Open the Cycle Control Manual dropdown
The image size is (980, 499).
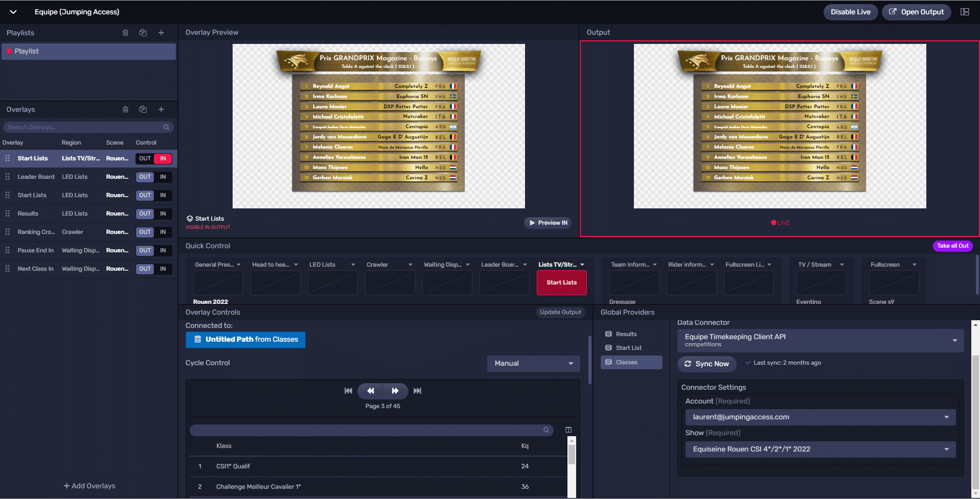(533, 363)
